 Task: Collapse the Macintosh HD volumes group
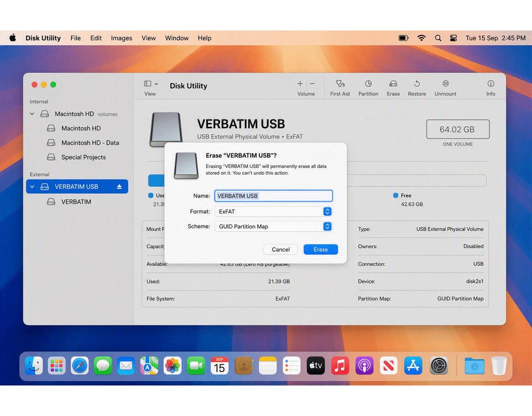click(32, 114)
